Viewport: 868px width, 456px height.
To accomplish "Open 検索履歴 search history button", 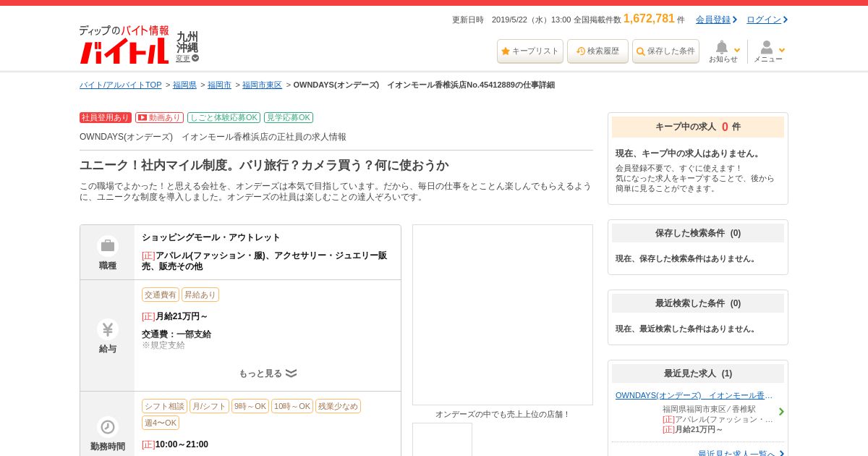I will click(597, 51).
